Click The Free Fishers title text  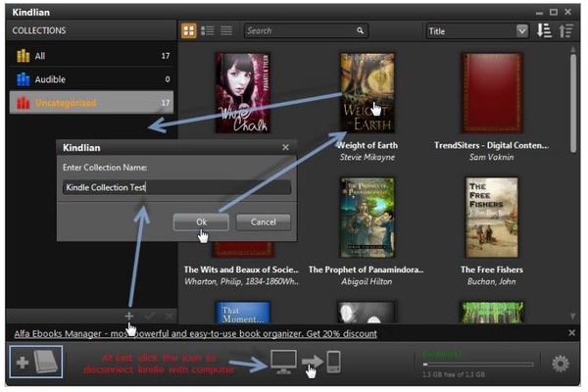tap(492, 269)
